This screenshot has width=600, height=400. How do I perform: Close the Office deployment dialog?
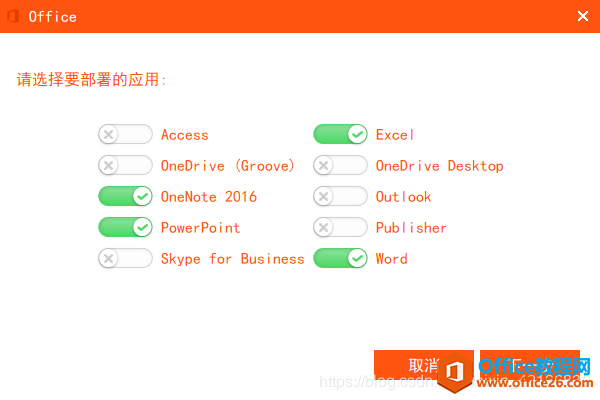[x=583, y=16]
